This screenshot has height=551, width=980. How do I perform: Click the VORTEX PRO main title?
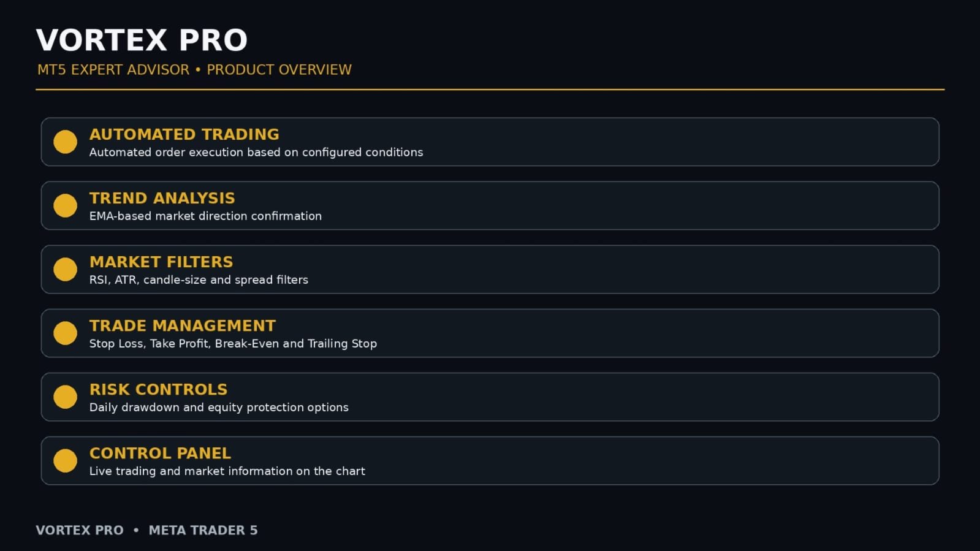pyautogui.click(x=142, y=40)
